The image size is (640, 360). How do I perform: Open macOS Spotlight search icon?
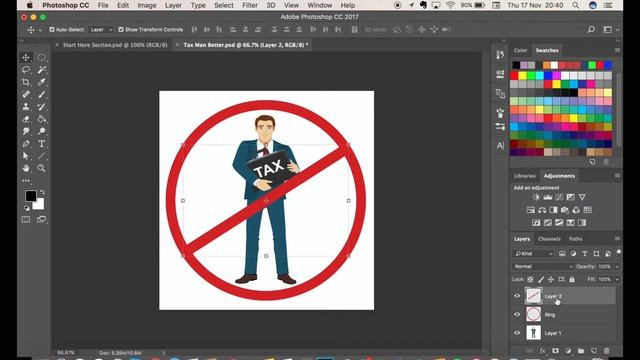[576, 5]
